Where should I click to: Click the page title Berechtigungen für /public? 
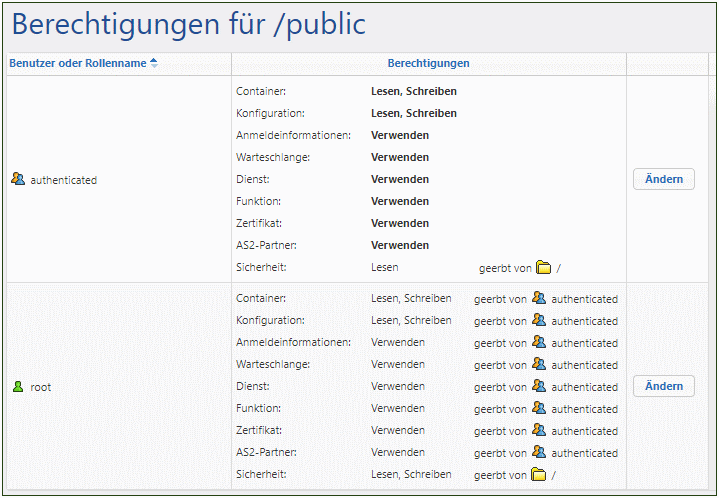point(188,25)
